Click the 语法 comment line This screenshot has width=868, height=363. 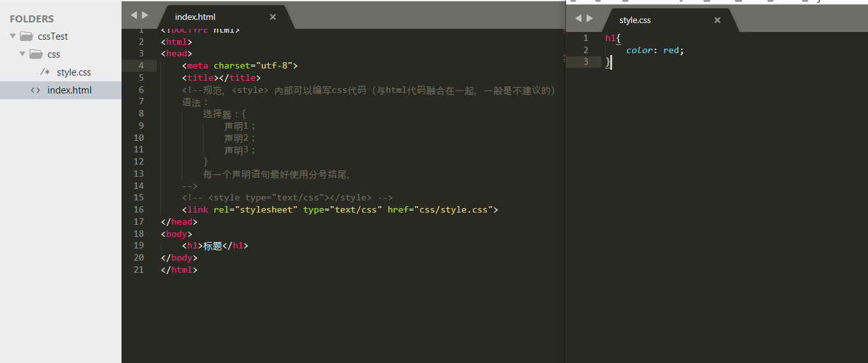195,102
